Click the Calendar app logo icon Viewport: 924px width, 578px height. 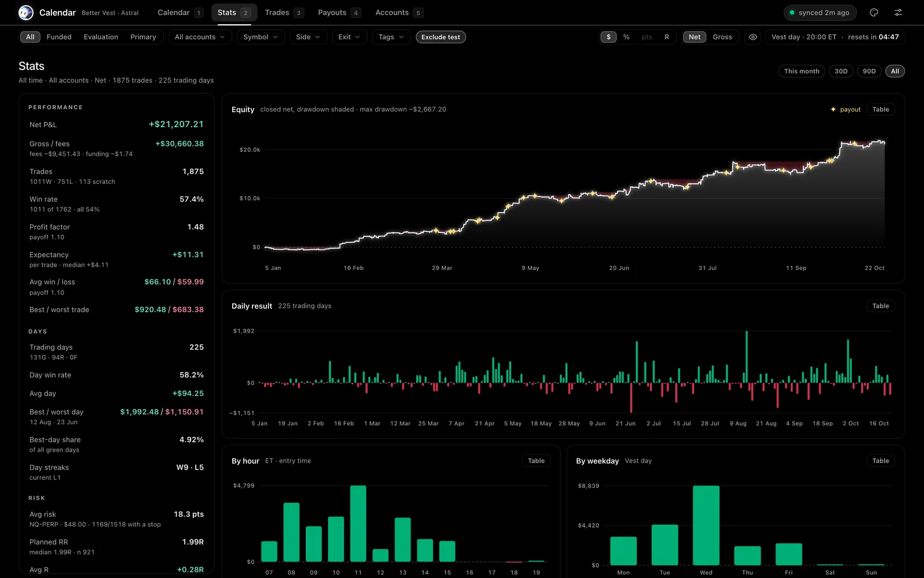26,12
